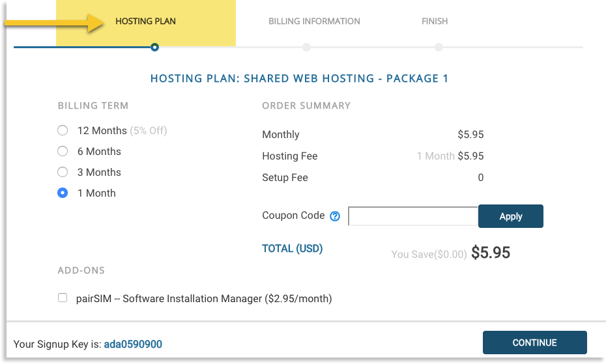The width and height of the screenshot is (606, 364).
Task: Select the 1 Month radio button
Action: pos(63,193)
